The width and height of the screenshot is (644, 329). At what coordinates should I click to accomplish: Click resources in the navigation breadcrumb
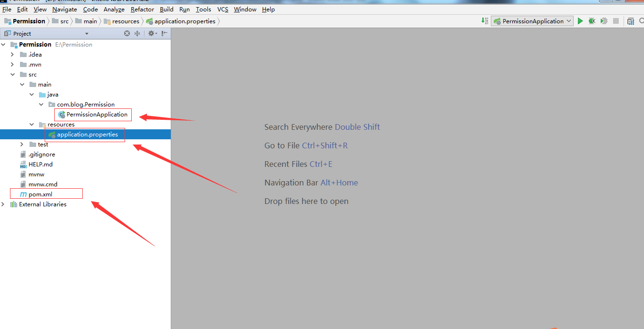click(x=126, y=21)
